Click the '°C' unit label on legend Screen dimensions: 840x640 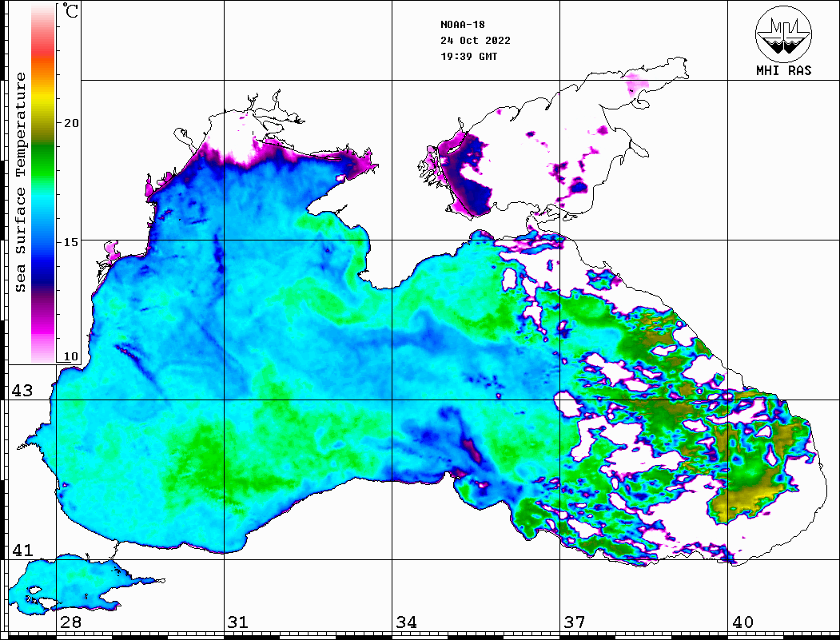(x=70, y=10)
